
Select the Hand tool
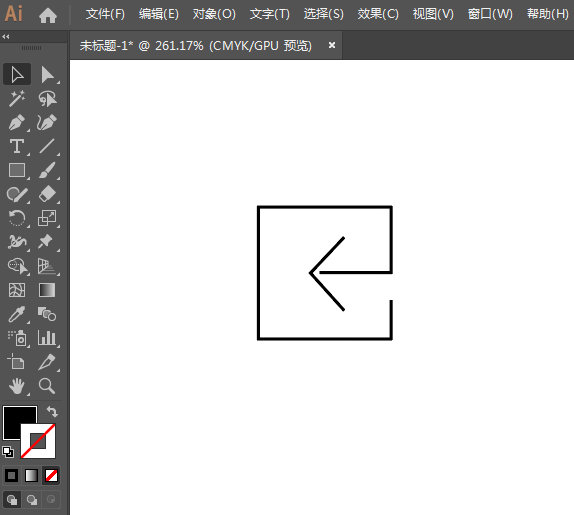point(16,386)
